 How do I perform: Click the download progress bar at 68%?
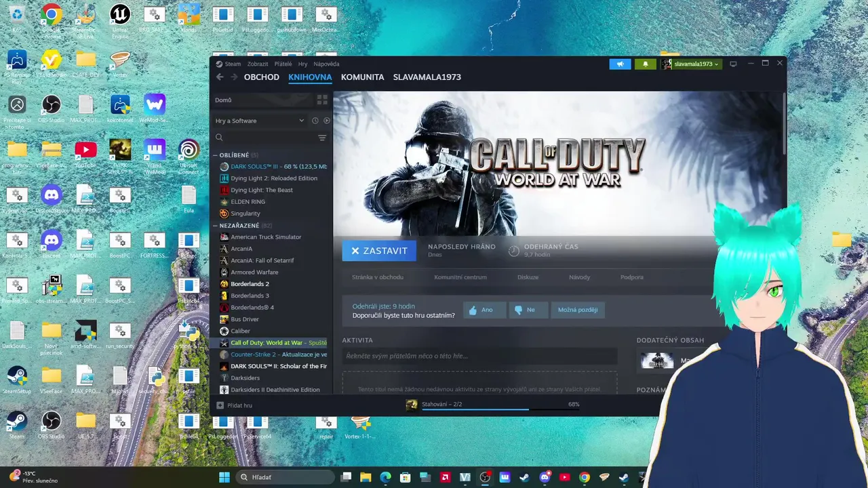click(x=500, y=409)
